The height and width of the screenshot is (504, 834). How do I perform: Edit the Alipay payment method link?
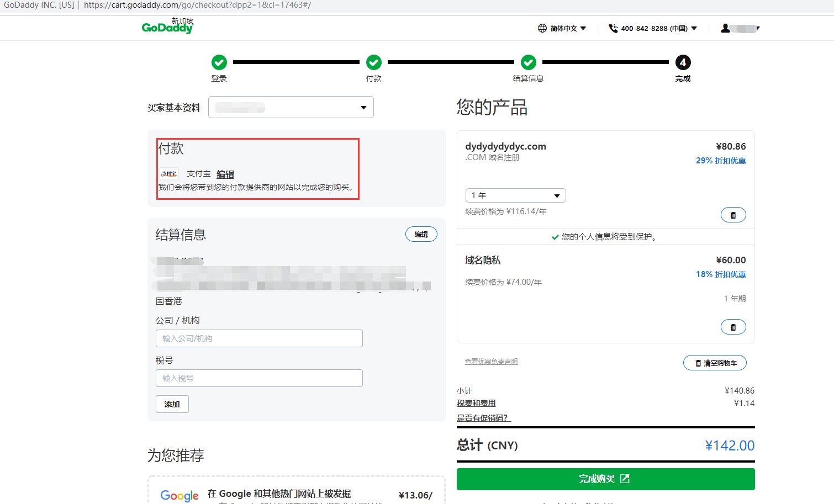225,174
